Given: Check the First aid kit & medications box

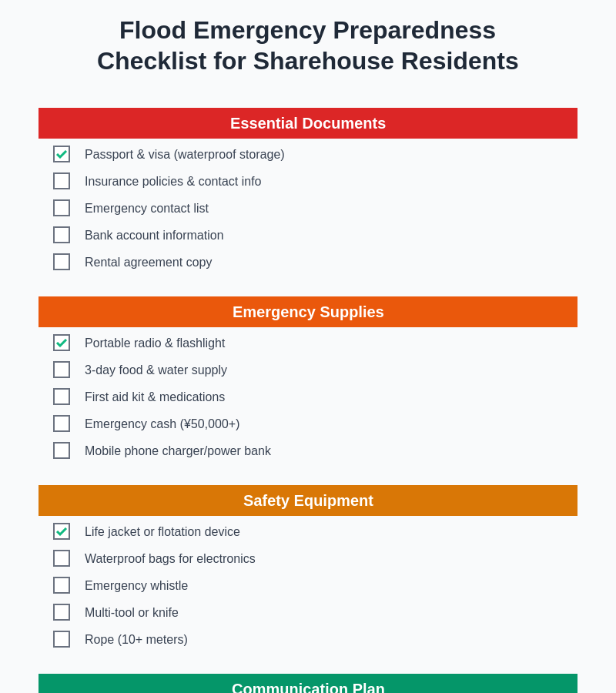Looking at the screenshot, I should 62,397.
